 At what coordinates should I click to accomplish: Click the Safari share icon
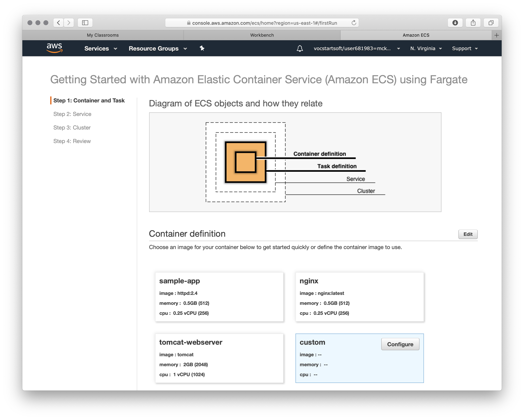473,23
